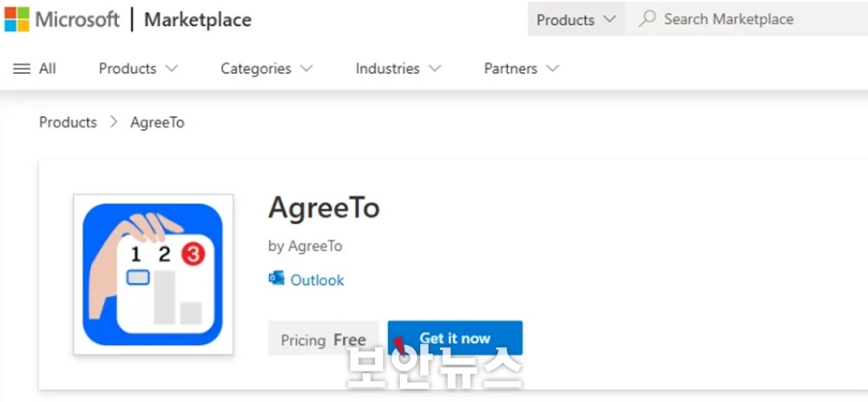Screen dimensions: 868x402
Task: Click the magnifying glass search icon
Action: point(648,19)
